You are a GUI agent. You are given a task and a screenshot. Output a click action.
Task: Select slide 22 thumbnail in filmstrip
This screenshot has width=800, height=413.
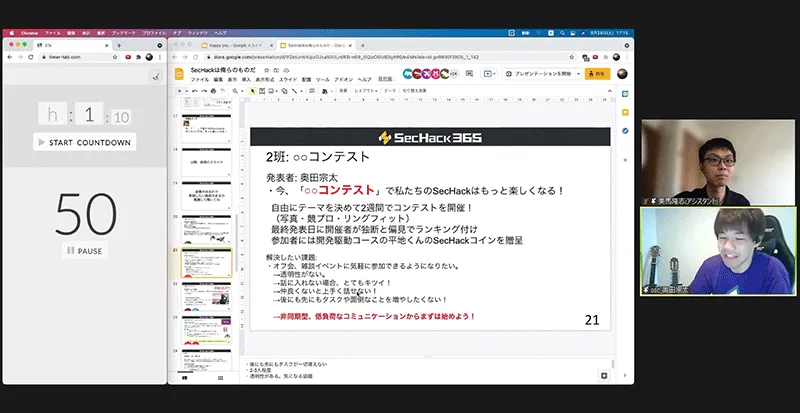206,296
